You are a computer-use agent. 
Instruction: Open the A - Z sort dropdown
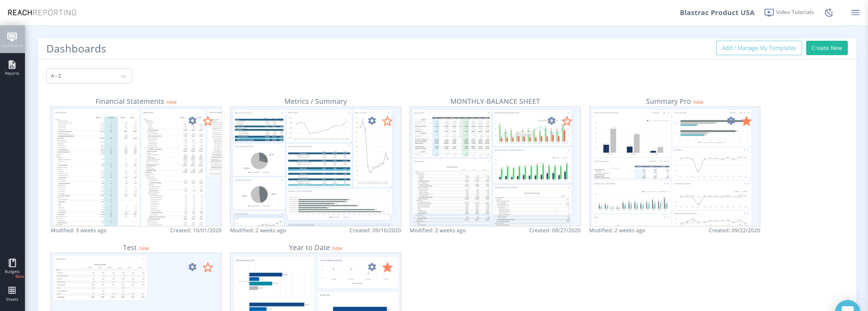(89, 76)
